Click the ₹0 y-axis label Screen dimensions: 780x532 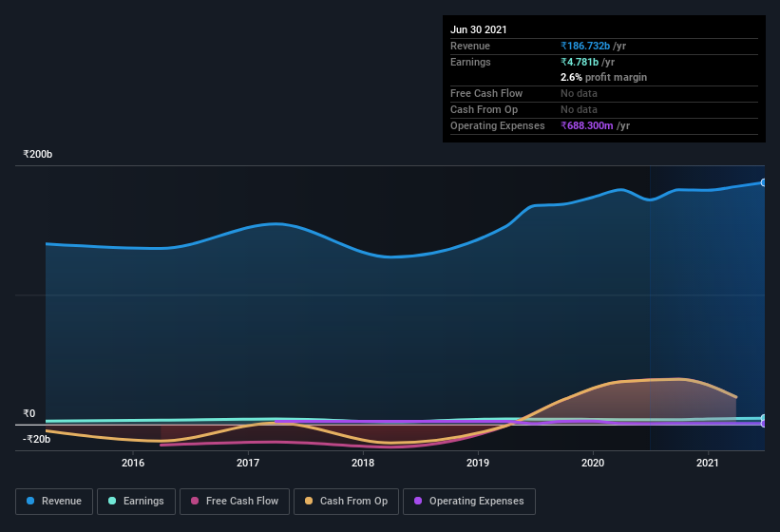29,413
